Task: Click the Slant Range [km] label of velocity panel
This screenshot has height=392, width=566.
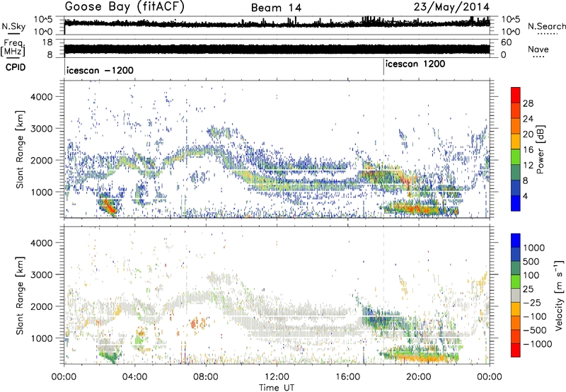Action: tap(20, 295)
